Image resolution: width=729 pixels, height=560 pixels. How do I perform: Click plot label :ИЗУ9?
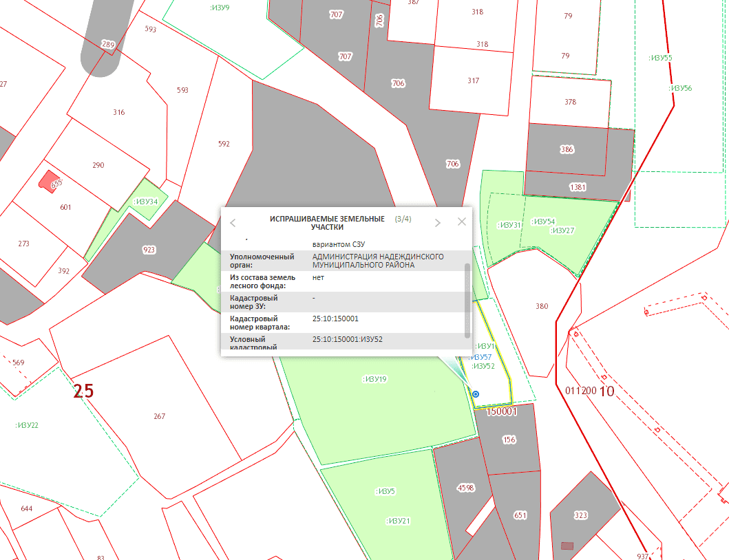tap(220, 8)
